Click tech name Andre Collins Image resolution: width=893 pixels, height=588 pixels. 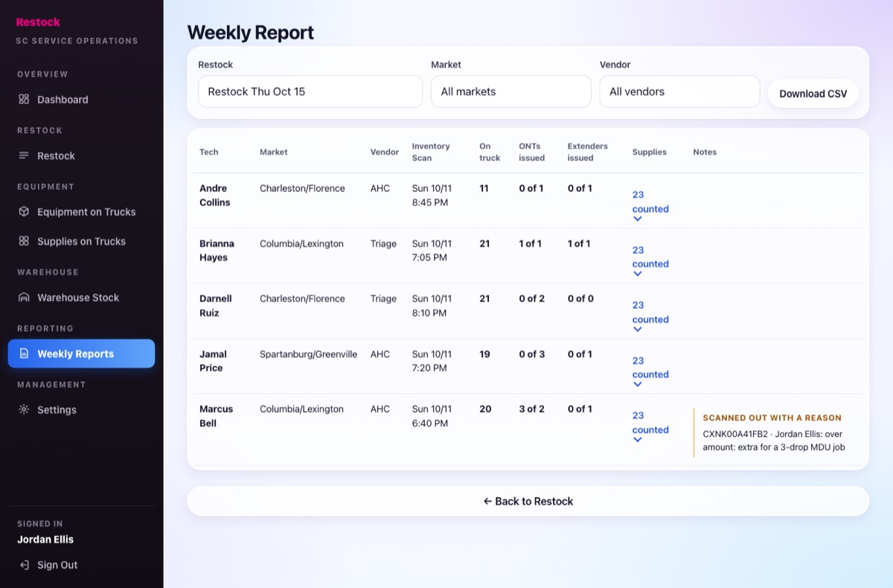click(215, 195)
